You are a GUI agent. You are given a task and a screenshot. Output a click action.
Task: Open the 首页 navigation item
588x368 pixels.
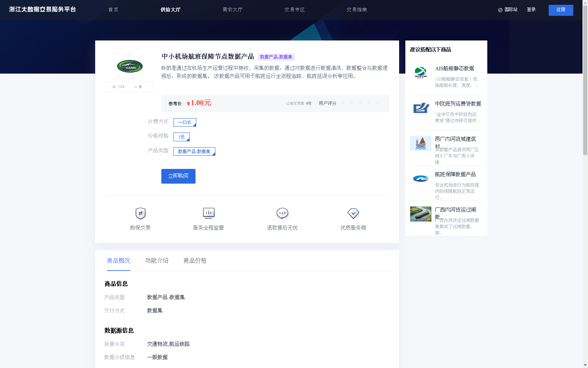coord(113,10)
